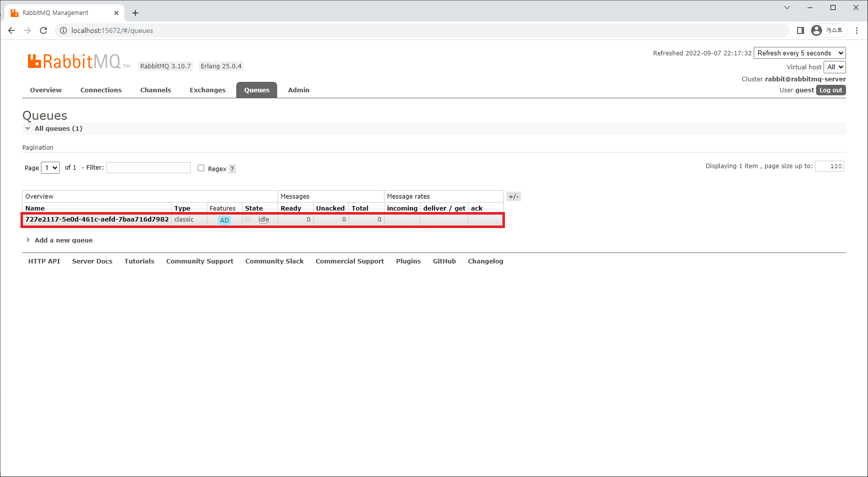
Task: Click the +/- column selector
Action: pos(513,196)
